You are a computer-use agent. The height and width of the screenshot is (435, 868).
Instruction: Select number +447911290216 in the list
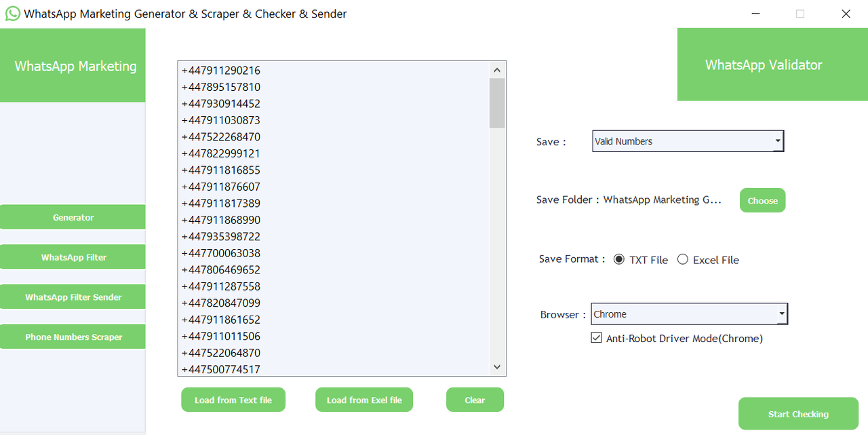coord(221,71)
